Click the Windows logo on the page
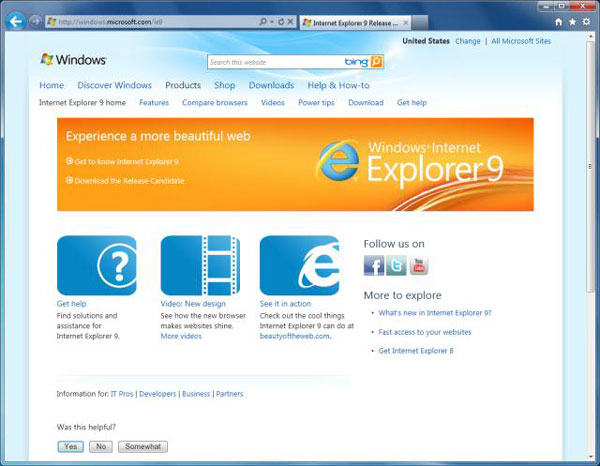Image resolution: width=600 pixels, height=466 pixels. (73, 60)
